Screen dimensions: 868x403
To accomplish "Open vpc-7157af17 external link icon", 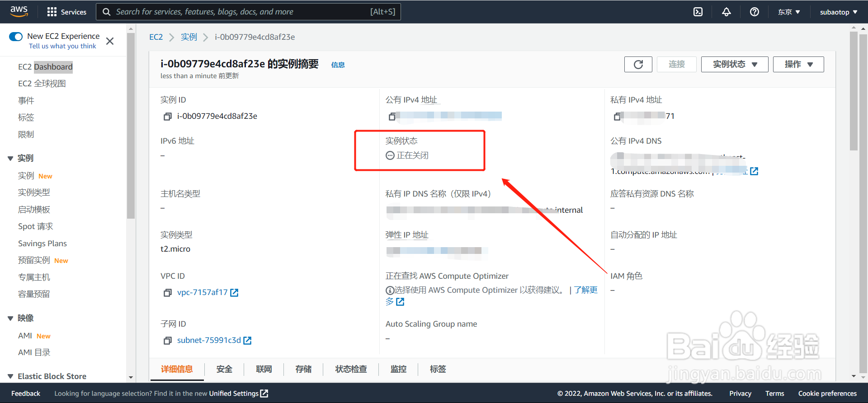I will [234, 293].
